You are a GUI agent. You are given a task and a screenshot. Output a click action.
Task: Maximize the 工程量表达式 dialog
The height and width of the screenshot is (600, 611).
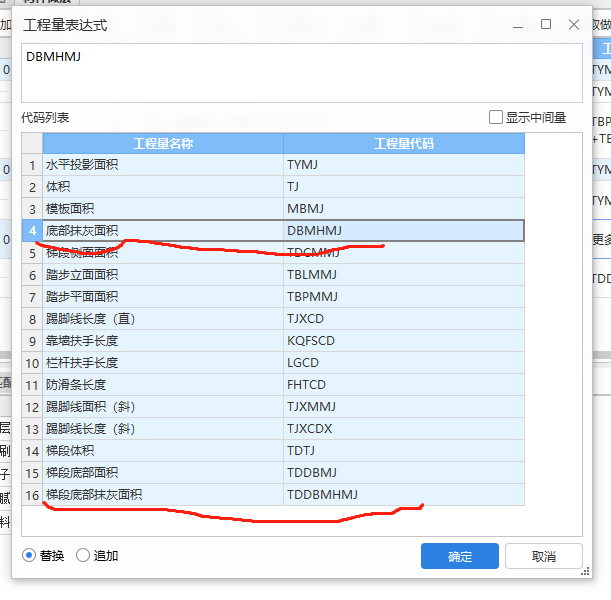546,24
